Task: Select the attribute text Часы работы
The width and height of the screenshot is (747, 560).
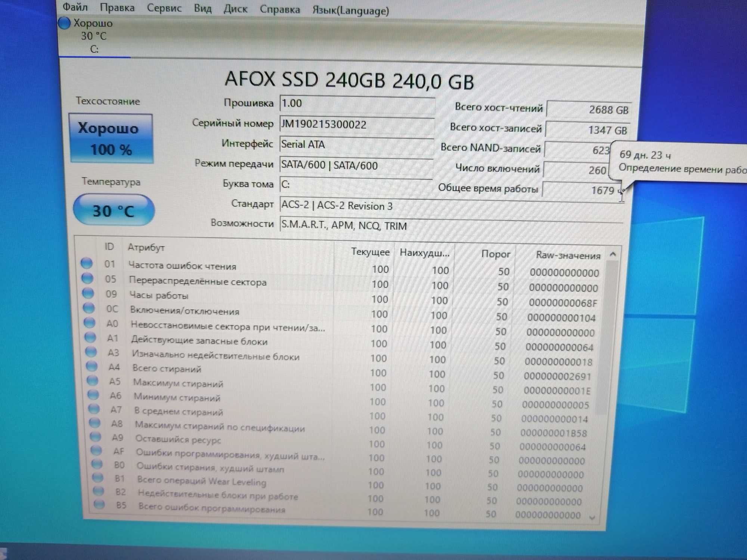Action: (159, 295)
